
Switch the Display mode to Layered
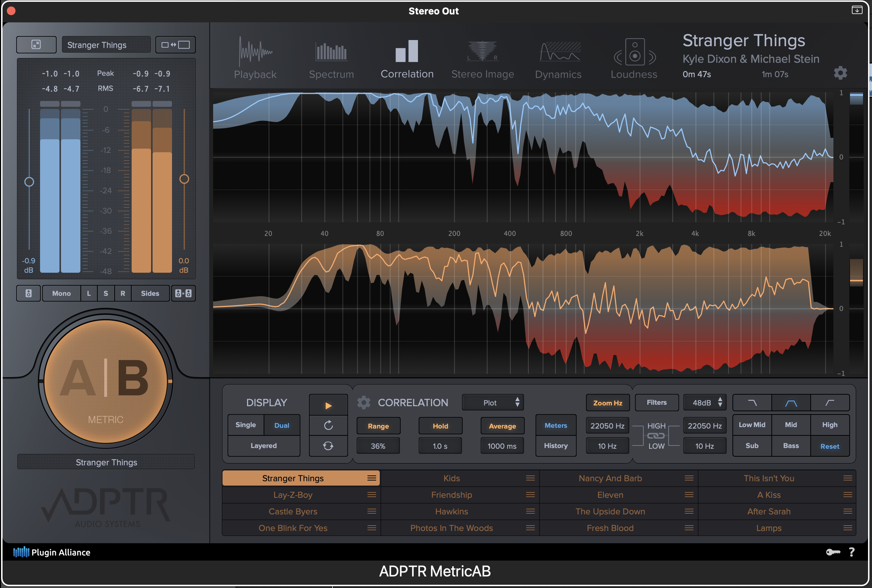click(264, 446)
